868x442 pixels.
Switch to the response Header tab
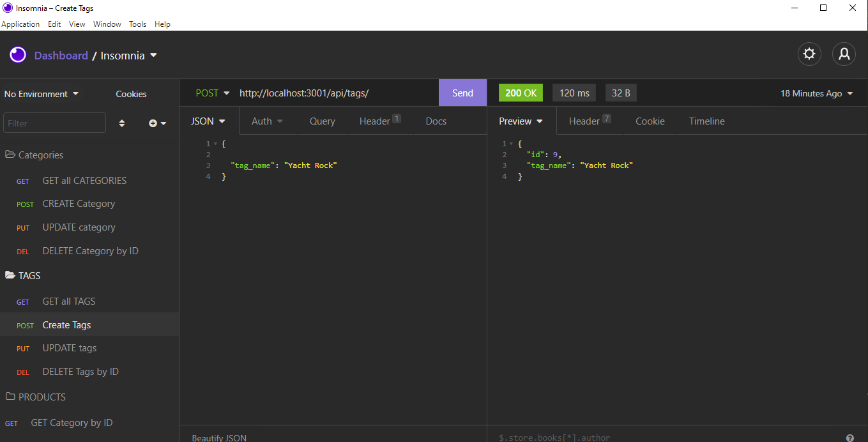[590, 121]
